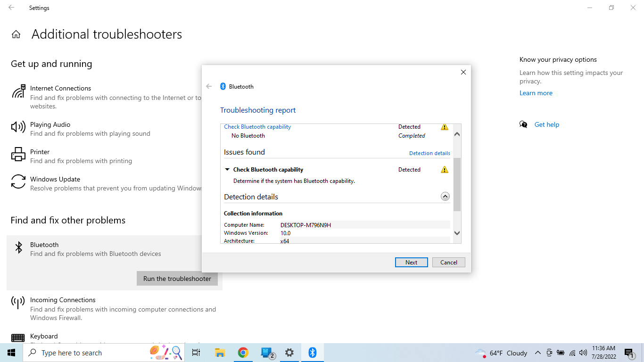Click the Keyboard troubleshooter icon

[x=18, y=337]
